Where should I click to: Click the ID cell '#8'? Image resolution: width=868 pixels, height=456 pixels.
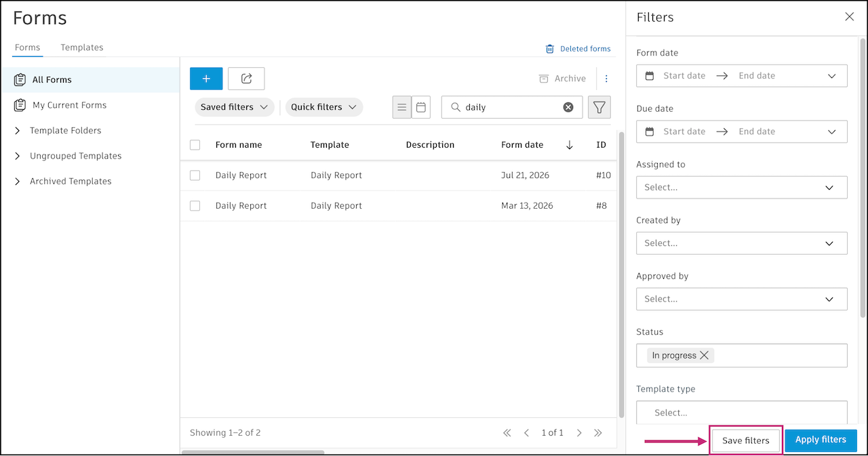click(x=601, y=206)
